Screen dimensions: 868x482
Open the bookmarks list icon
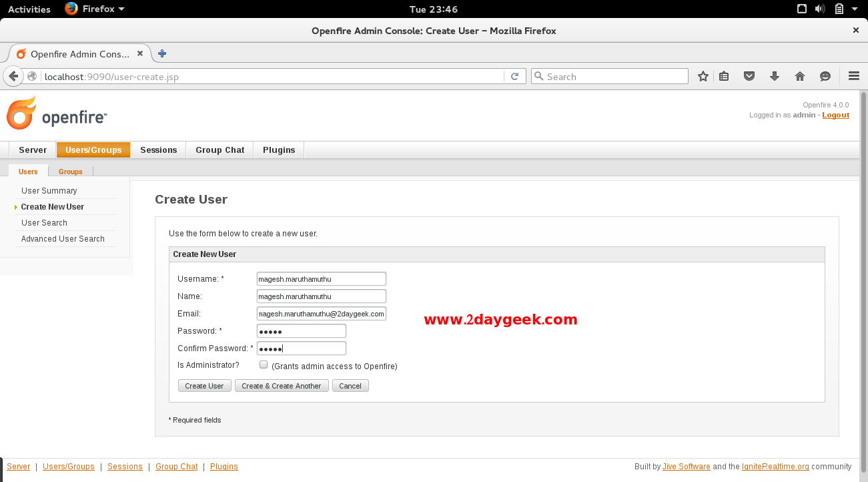click(724, 76)
